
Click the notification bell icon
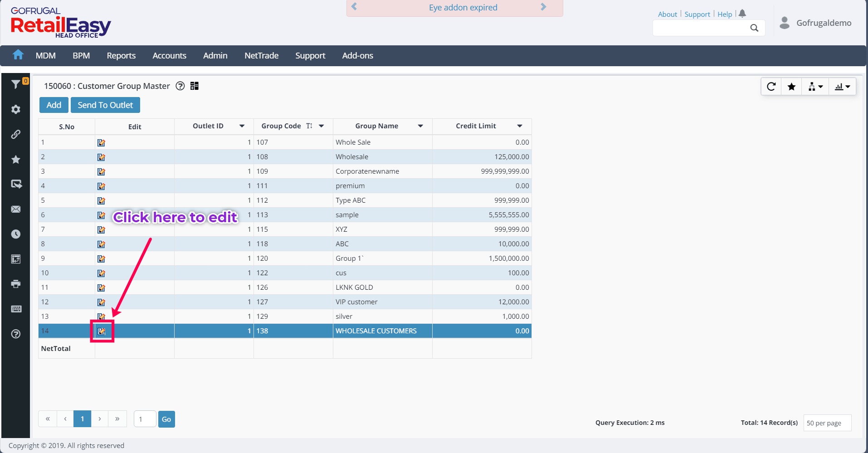click(x=742, y=14)
